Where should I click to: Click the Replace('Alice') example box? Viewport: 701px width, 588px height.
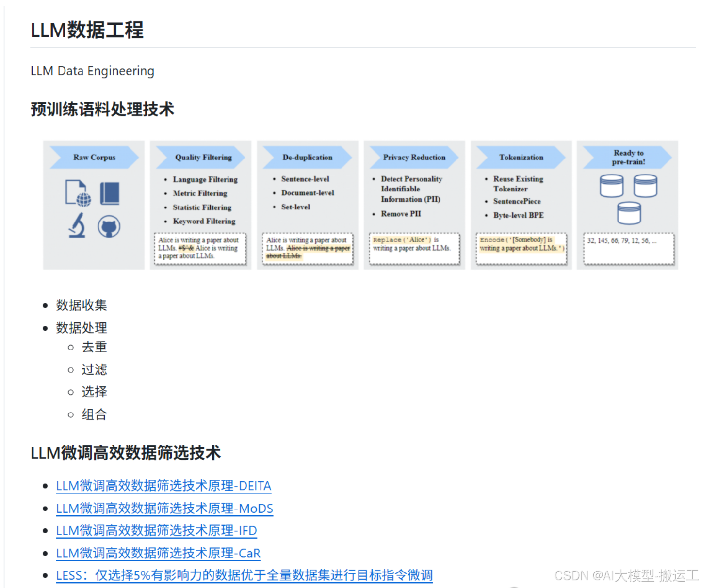point(414,249)
